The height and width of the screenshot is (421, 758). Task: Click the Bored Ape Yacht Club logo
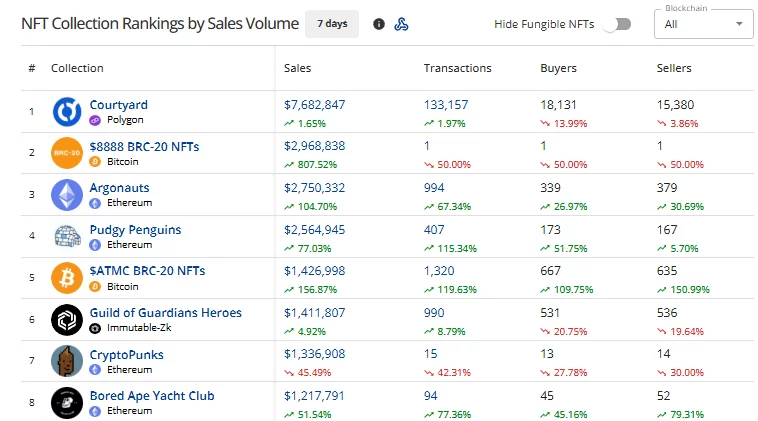pos(67,403)
